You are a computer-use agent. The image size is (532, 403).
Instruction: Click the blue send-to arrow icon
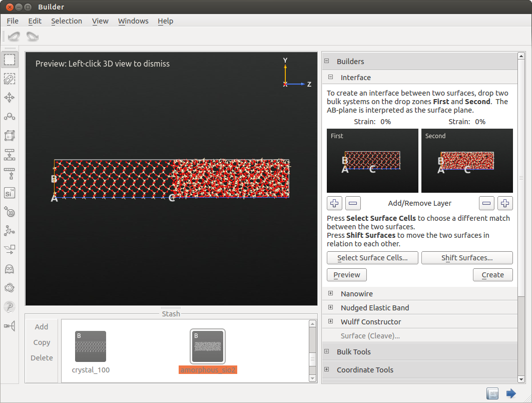point(511,393)
